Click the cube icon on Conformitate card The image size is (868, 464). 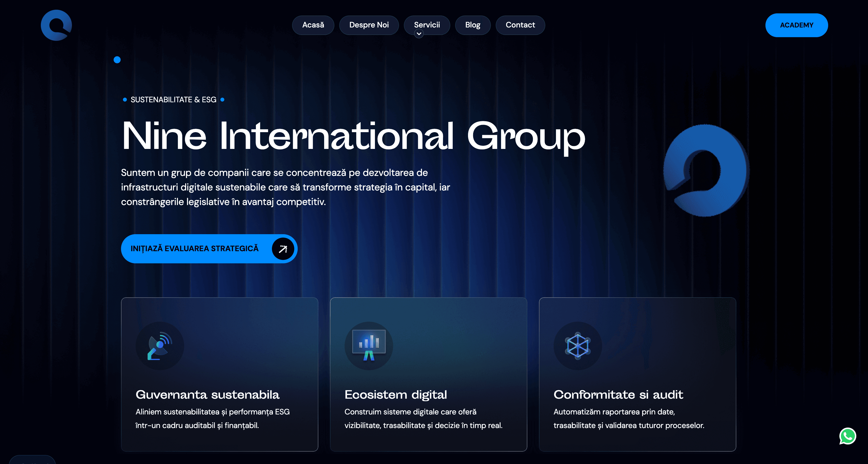click(578, 346)
